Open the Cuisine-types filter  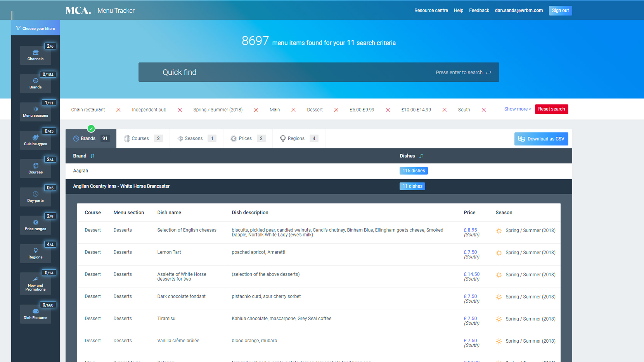(x=35, y=140)
